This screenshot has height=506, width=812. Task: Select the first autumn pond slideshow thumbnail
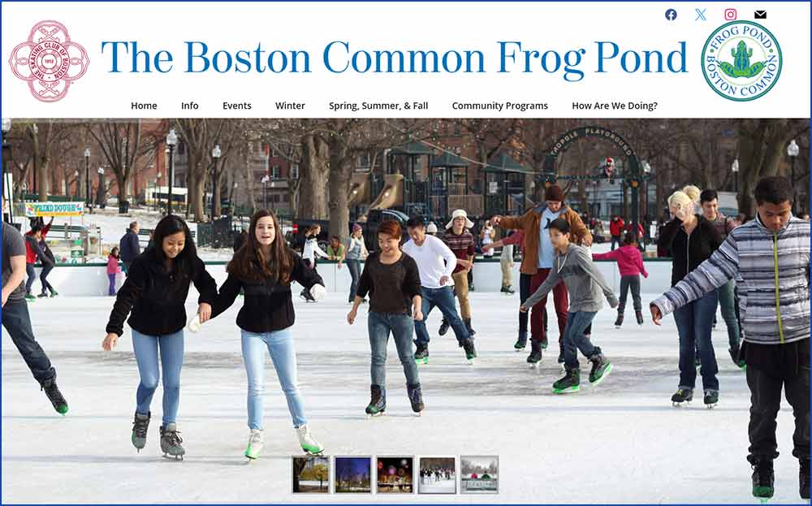point(311,474)
